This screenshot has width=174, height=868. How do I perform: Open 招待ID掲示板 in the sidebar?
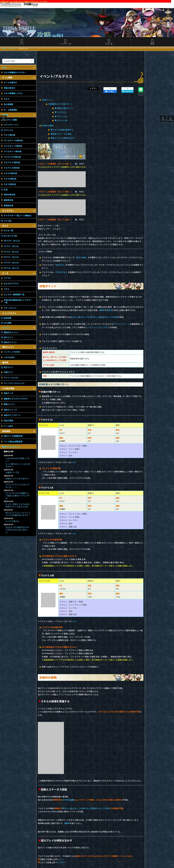(9, 194)
